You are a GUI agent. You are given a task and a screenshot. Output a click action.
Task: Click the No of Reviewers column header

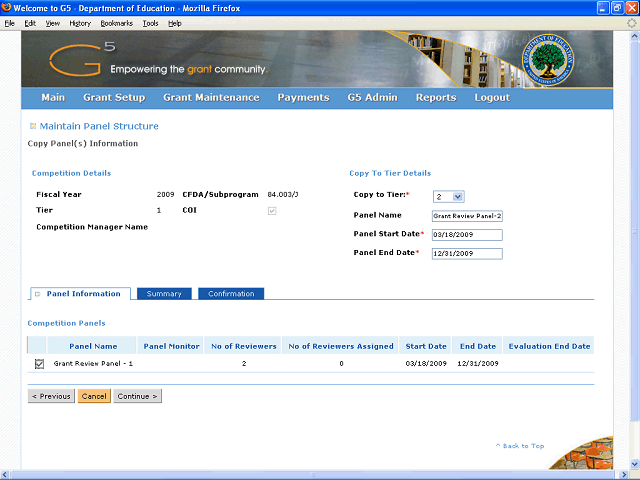click(244, 346)
